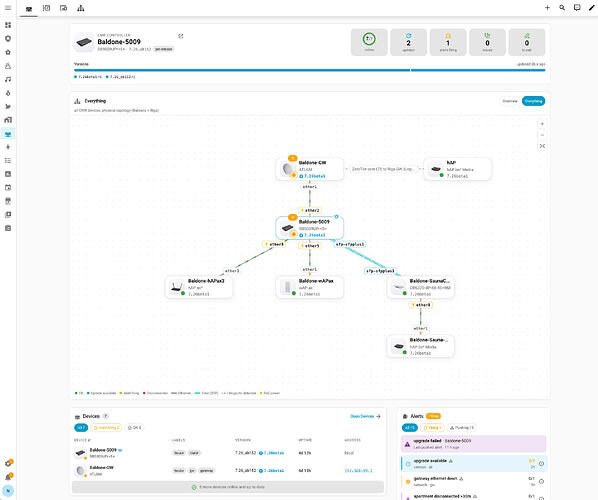Filter alerts by Firing 1 chip
Screen dimensions: 598x500
point(432,428)
